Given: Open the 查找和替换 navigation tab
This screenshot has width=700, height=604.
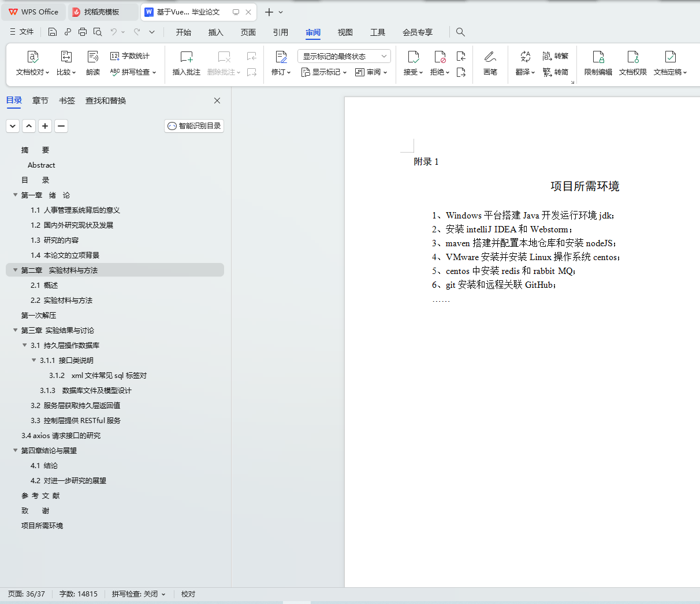Looking at the screenshot, I should [x=106, y=101].
